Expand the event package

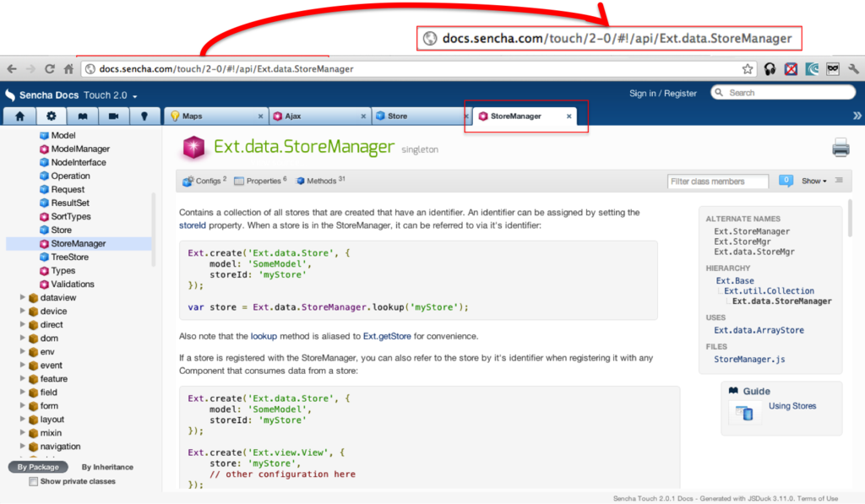coord(23,365)
